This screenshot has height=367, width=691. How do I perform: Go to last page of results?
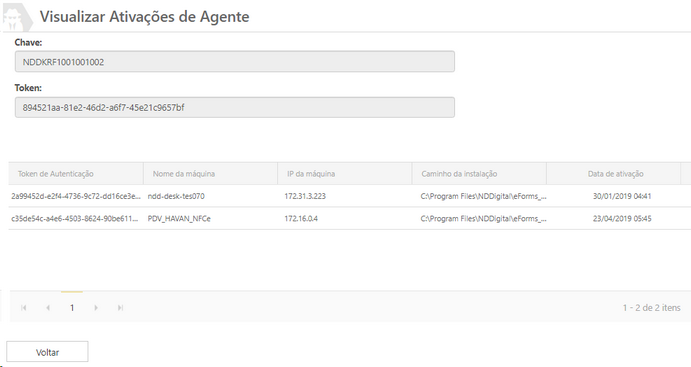[120, 308]
